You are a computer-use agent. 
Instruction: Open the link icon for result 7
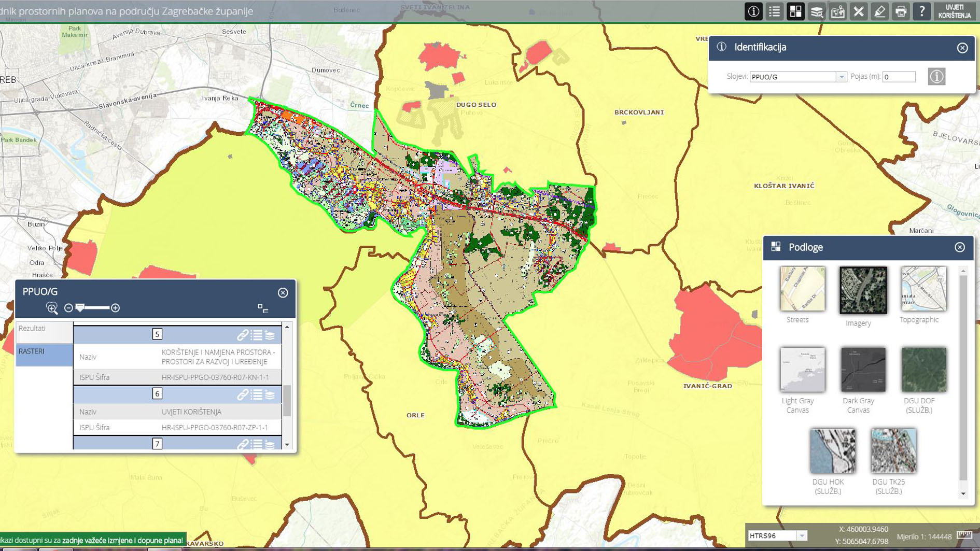click(x=243, y=444)
